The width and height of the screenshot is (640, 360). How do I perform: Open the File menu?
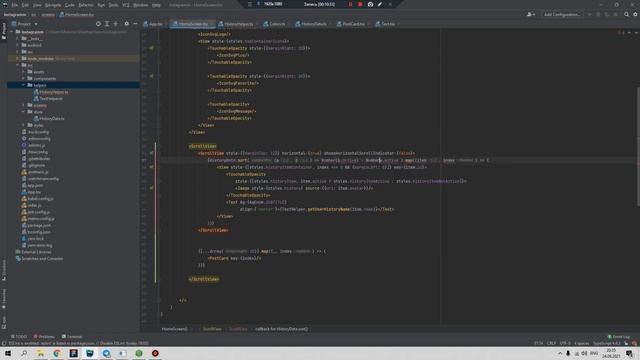point(15,5)
